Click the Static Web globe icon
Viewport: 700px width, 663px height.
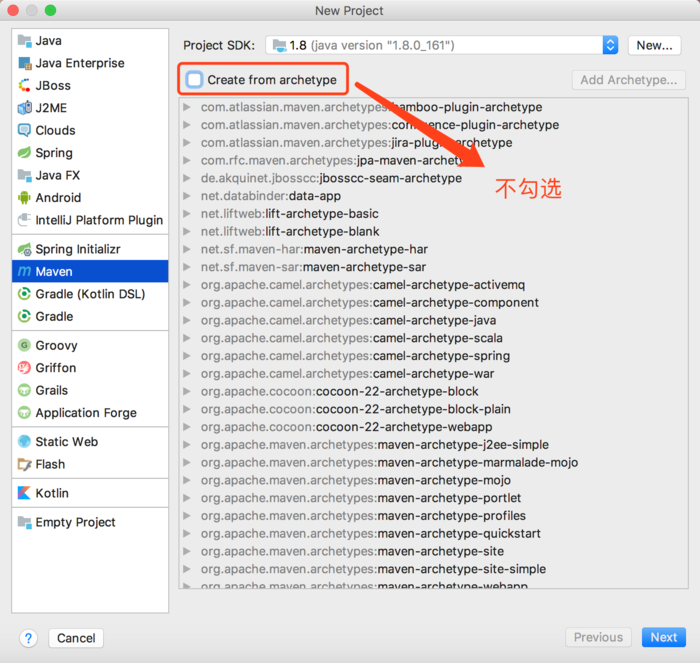coord(25,442)
